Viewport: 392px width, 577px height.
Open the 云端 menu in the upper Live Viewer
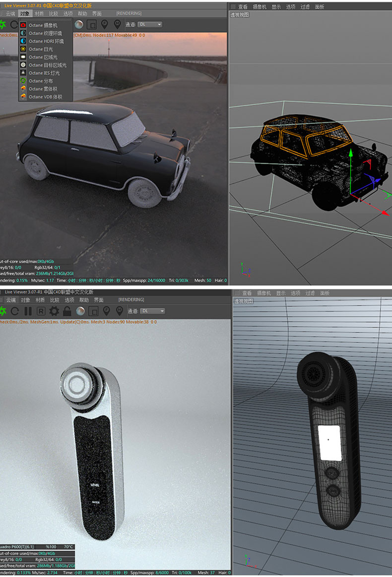[x=10, y=13]
